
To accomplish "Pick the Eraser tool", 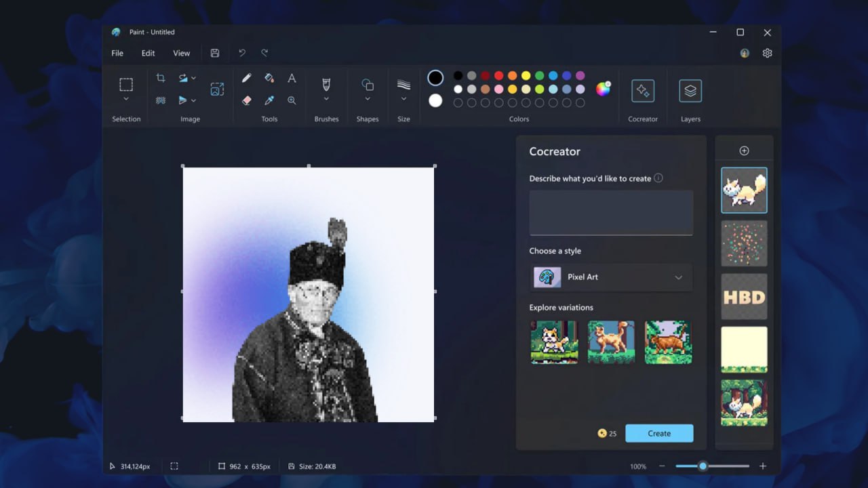I will (247, 100).
